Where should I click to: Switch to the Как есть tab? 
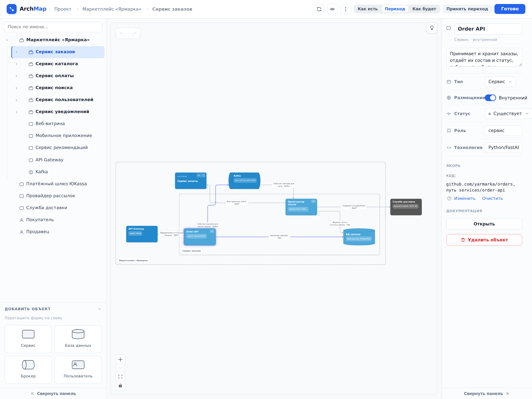click(x=367, y=9)
